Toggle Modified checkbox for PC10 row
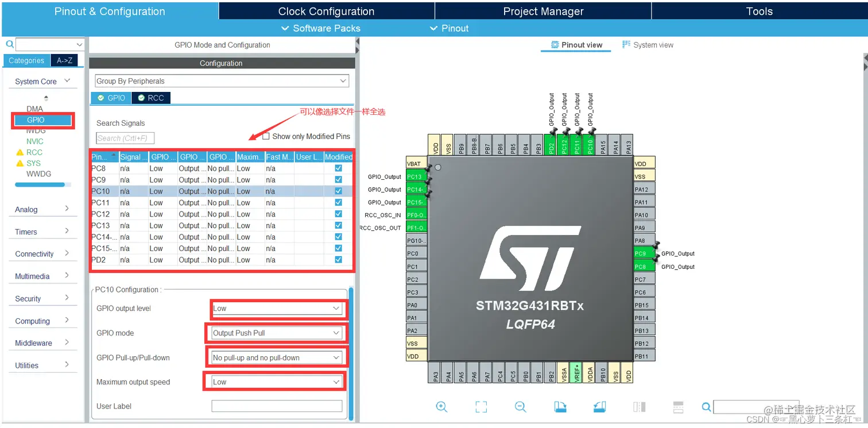 [338, 191]
